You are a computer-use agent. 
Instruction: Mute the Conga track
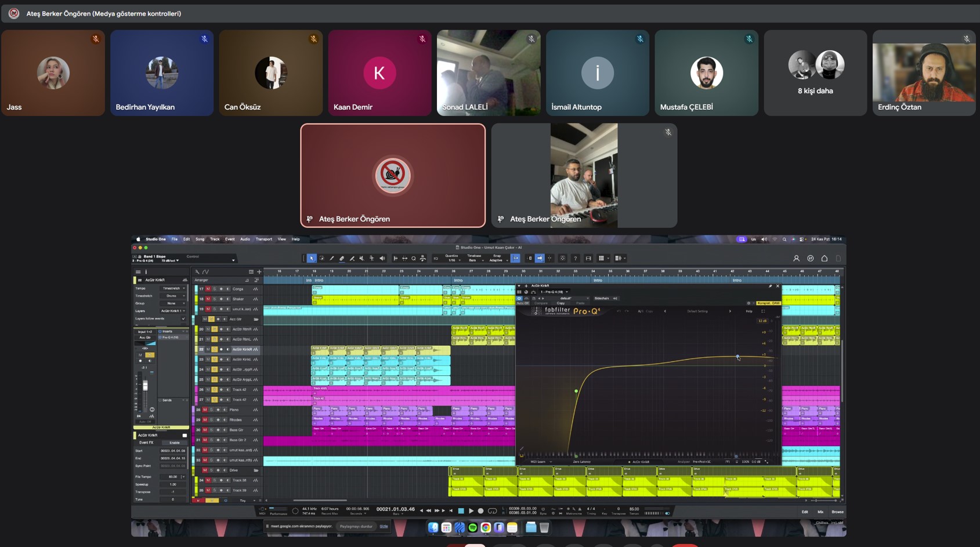[208, 289]
